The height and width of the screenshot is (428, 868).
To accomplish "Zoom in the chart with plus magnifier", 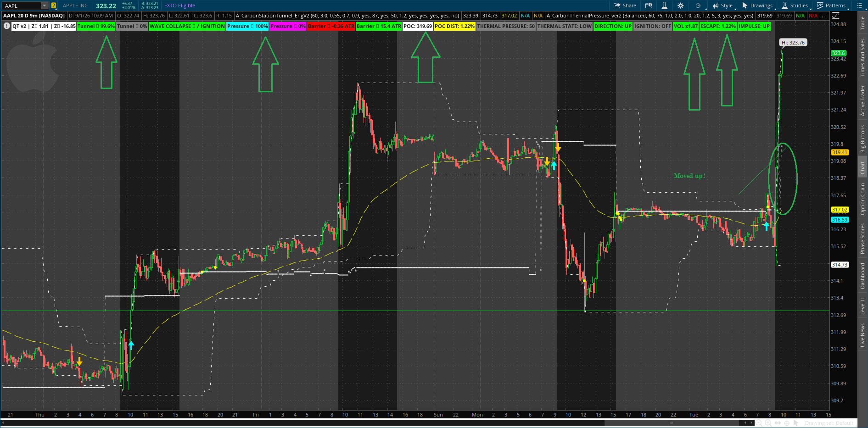I will (767, 422).
